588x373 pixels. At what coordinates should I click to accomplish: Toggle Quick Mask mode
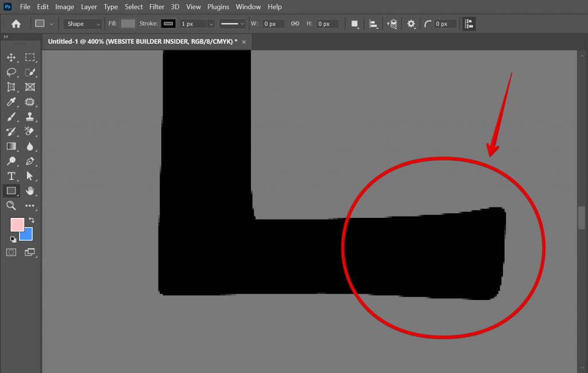click(x=10, y=252)
